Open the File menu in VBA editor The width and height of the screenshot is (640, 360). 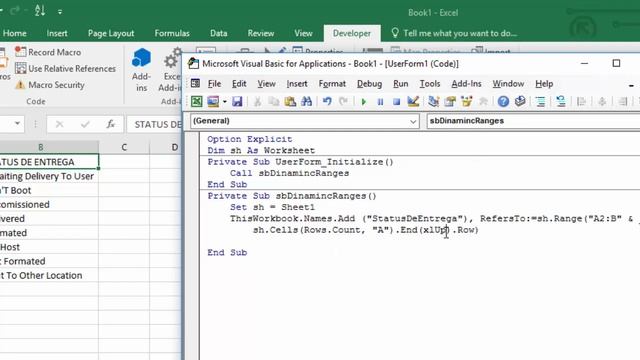214,84
